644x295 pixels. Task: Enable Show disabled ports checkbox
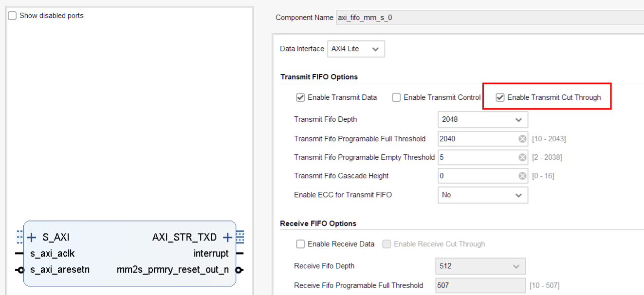click(13, 16)
